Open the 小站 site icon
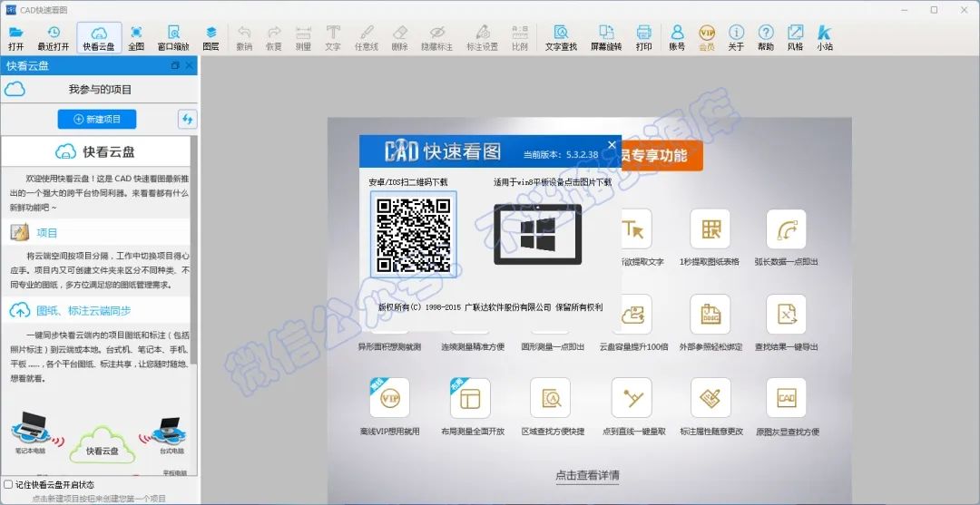Screen dimensions: 980x505 click(824, 38)
